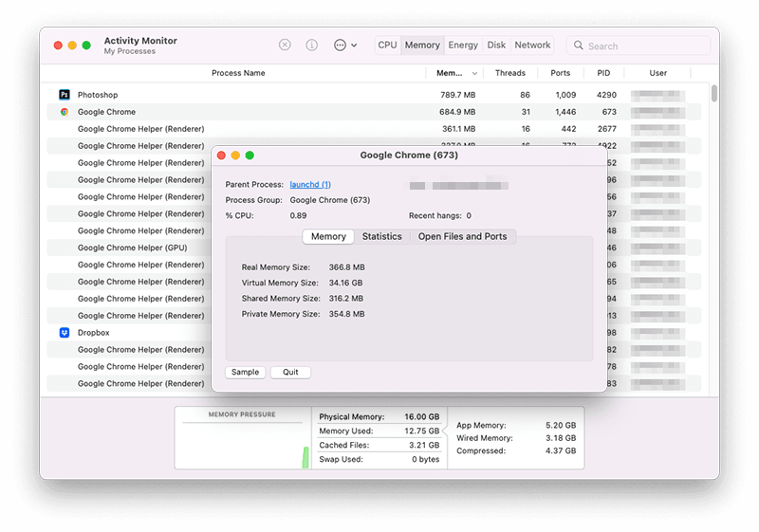
Task: Open Statistics tab in Chrome inspector
Action: pos(381,237)
